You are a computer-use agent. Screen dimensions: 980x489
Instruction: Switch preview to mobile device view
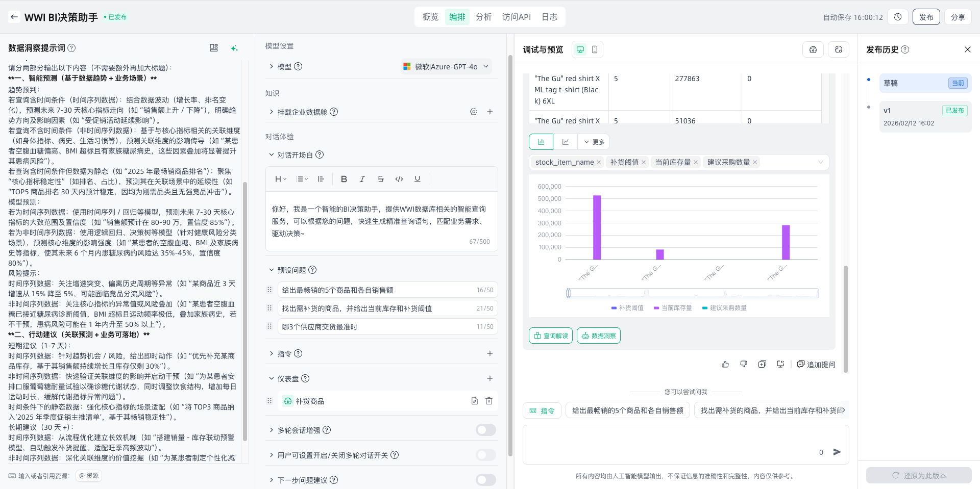point(595,49)
